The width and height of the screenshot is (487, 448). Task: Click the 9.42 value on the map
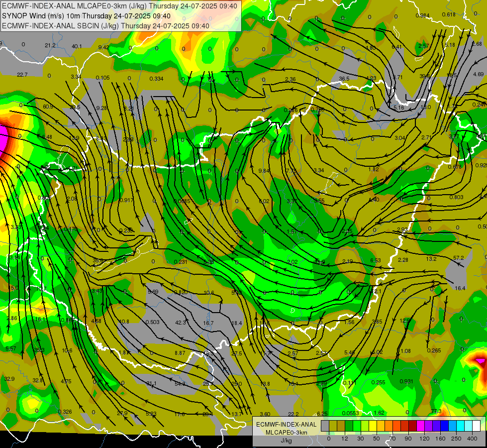click(x=103, y=47)
